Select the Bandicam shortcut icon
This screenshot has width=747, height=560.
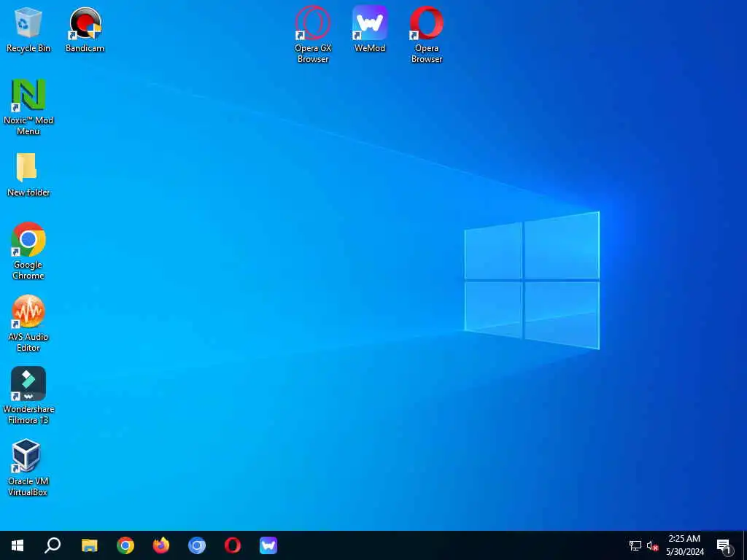(x=85, y=29)
